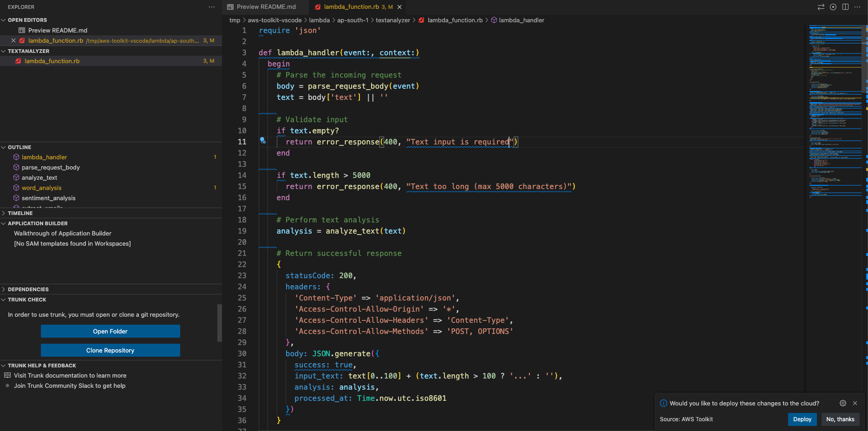This screenshot has width=868, height=431.
Task: Click lambda_handler symbol icon in Outline
Action: [x=16, y=157]
